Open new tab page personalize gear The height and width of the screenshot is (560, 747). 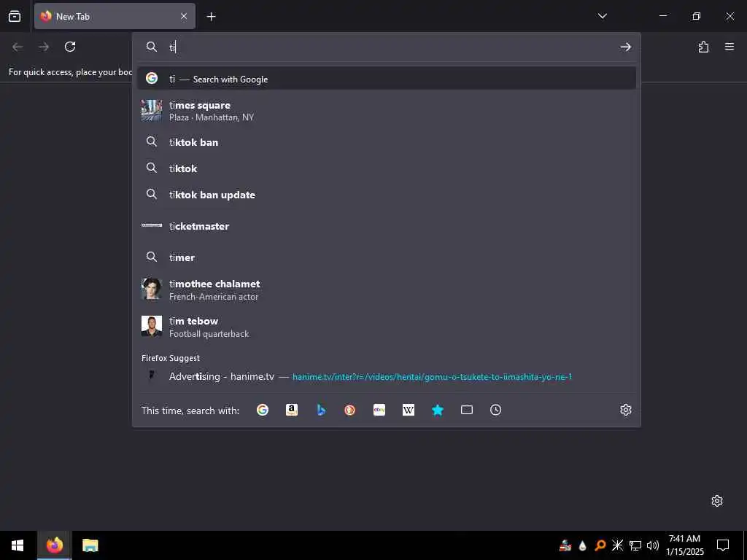click(x=717, y=501)
